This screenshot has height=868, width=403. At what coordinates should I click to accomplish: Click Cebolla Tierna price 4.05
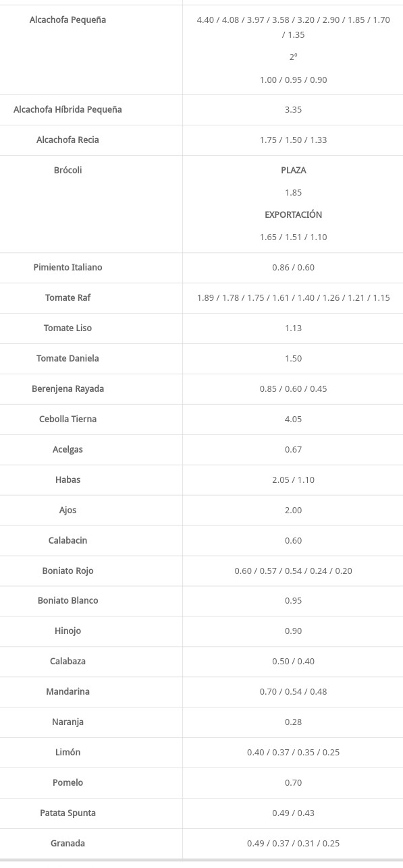coord(293,419)
